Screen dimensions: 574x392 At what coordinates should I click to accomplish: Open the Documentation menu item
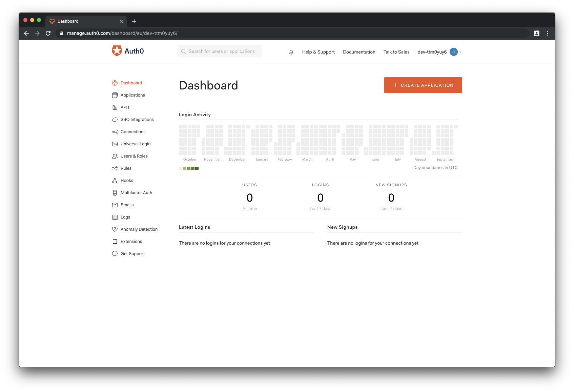(x=359, y=52)
